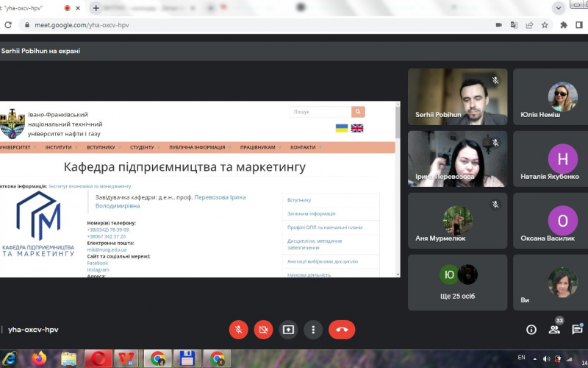Expand the ВСТУПНИКУ menu
The image size is (588, 368).
click(x=104, y=148)
